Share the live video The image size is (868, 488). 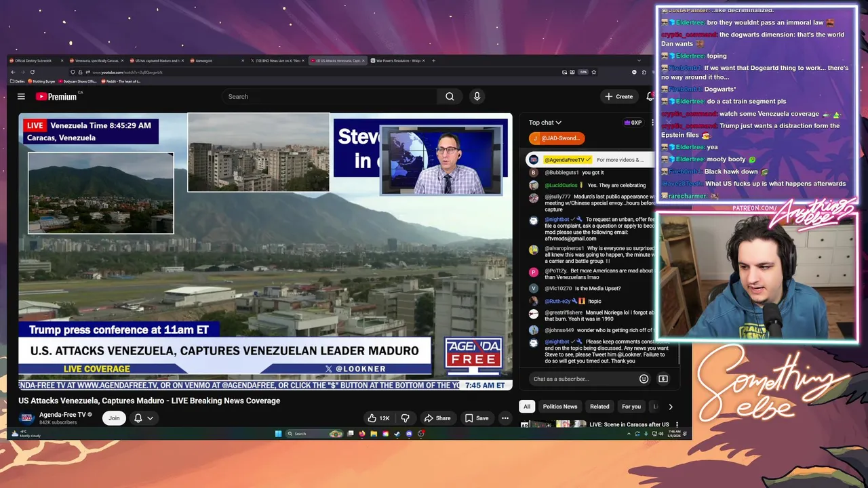coord(437,418)
